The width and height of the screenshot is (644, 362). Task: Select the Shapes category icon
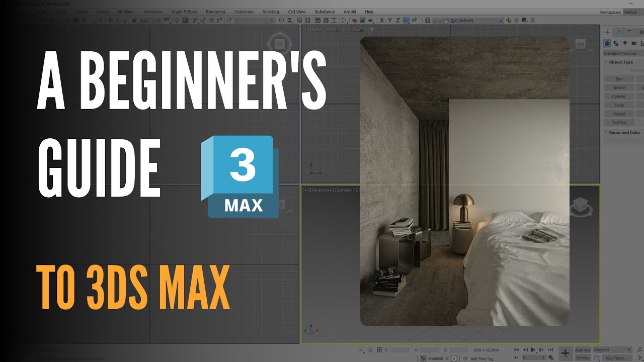click(616, 44)
